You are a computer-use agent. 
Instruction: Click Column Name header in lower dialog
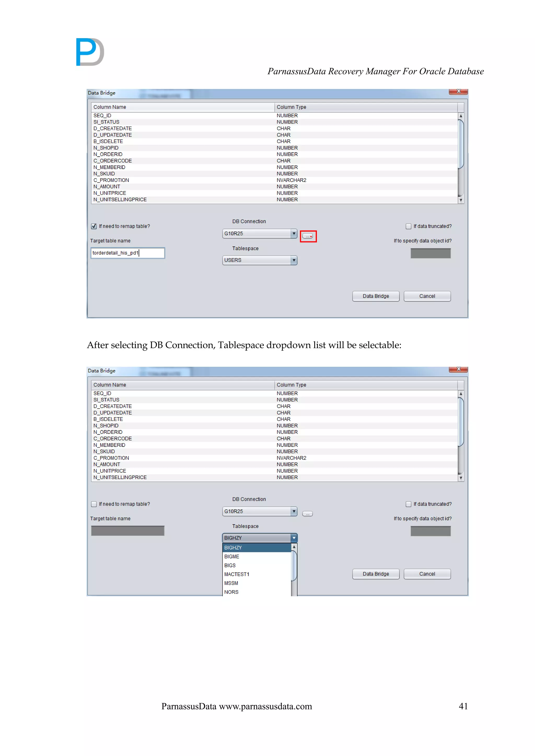tap(183, 385)
